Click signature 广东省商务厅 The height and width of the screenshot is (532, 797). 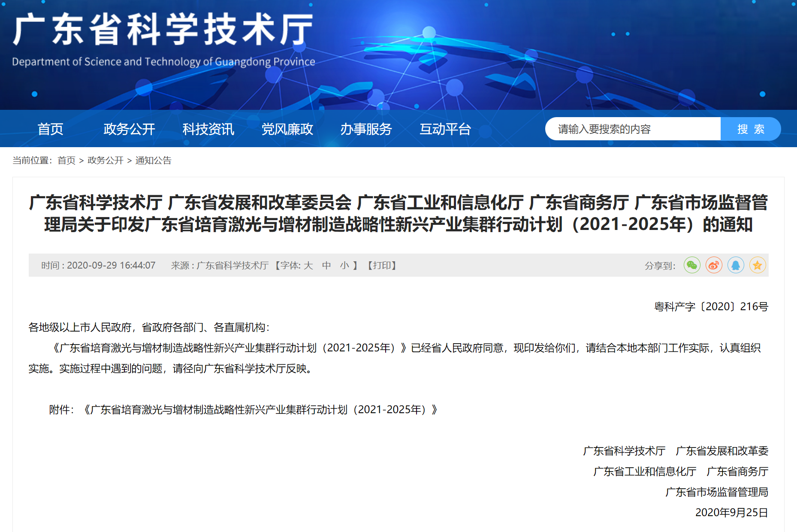point(737,472)
